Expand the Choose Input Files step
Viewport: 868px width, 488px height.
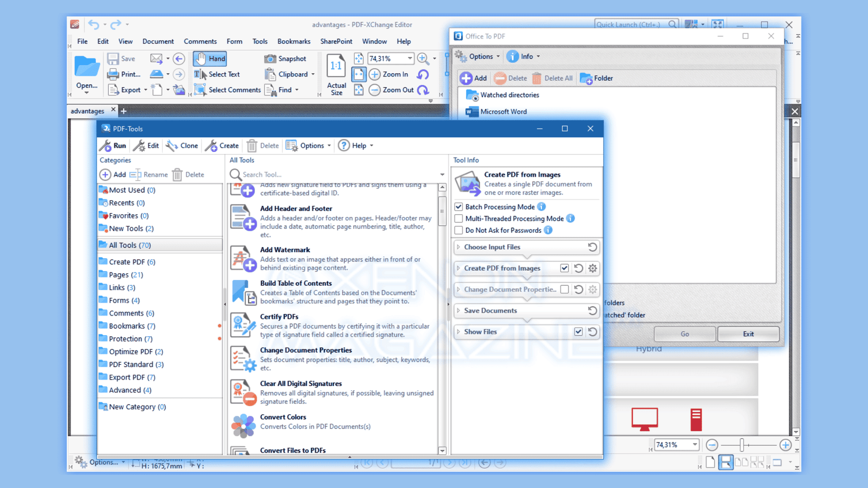coord(458,247)
